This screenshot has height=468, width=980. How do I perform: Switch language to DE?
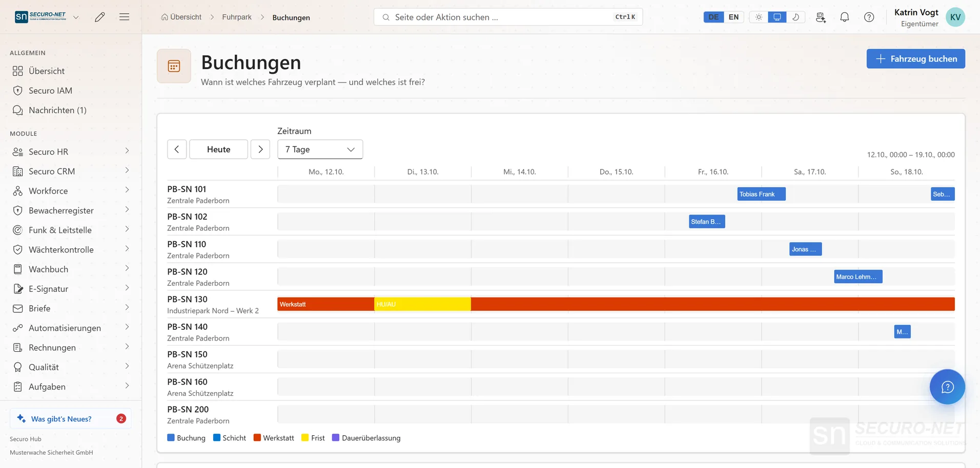(x=713, y=17)
